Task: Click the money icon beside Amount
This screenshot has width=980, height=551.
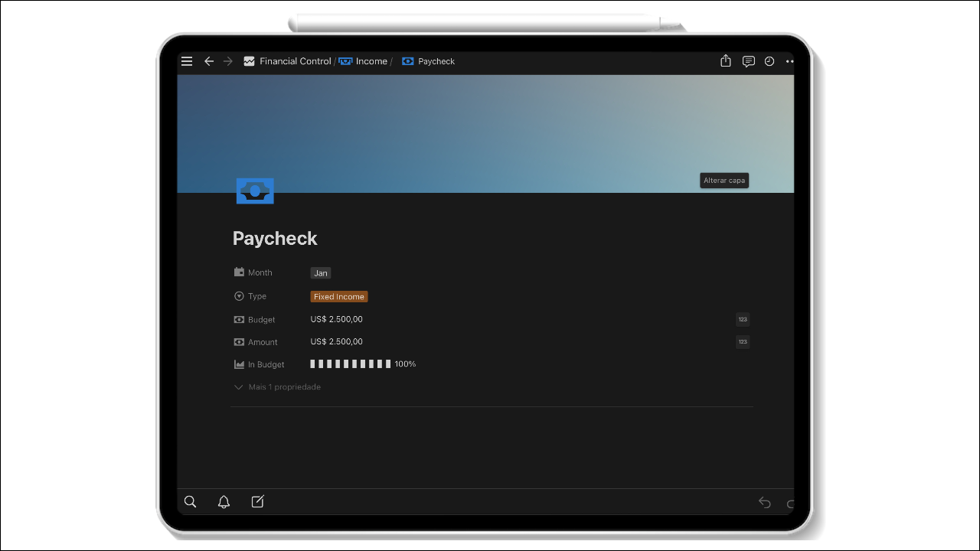Action: [239, 342]
